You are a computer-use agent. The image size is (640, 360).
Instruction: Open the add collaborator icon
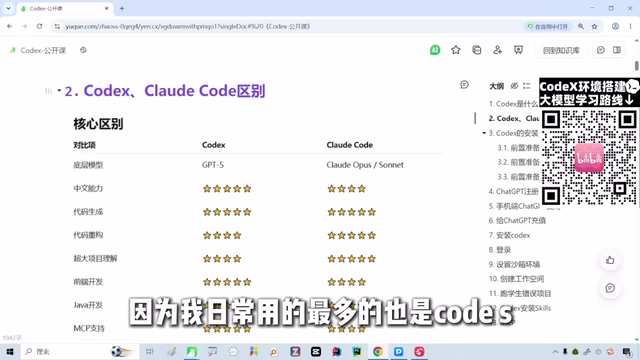498,50
